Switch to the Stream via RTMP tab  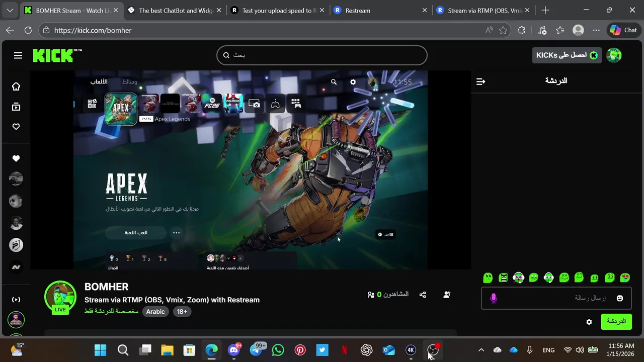483,10
